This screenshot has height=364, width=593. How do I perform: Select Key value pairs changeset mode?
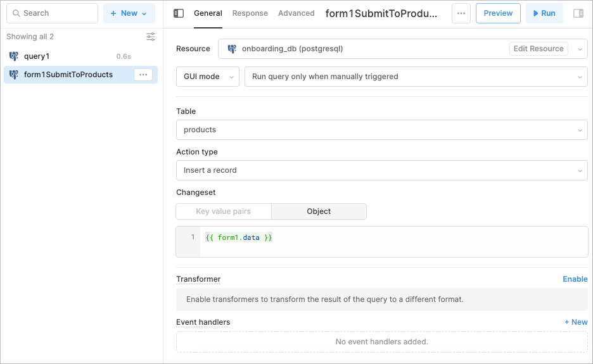coord(224,211)
